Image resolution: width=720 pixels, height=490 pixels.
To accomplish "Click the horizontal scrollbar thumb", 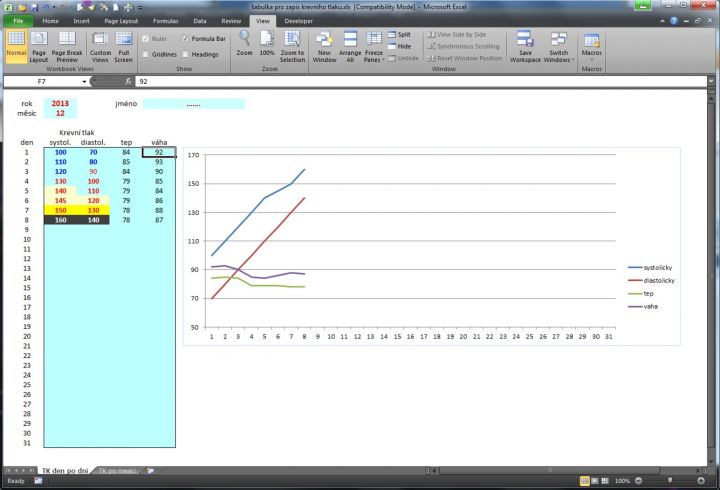I will point(550,470).
